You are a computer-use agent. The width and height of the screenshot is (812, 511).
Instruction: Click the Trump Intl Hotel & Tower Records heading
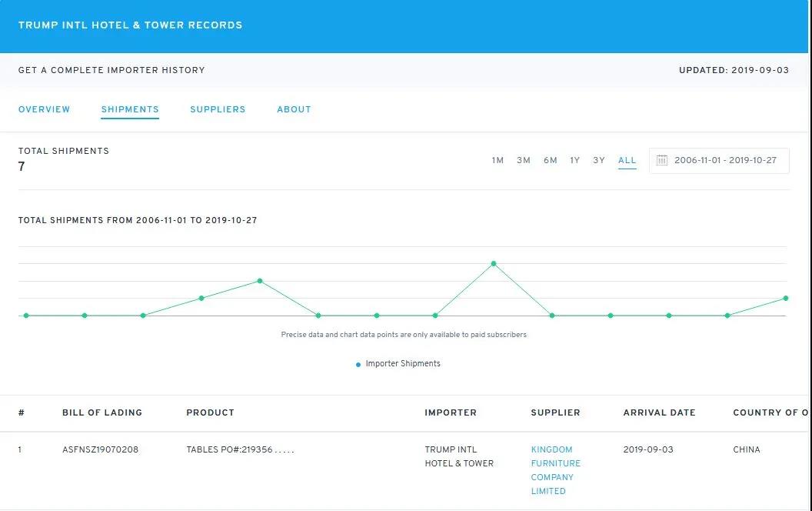(131, 25)
